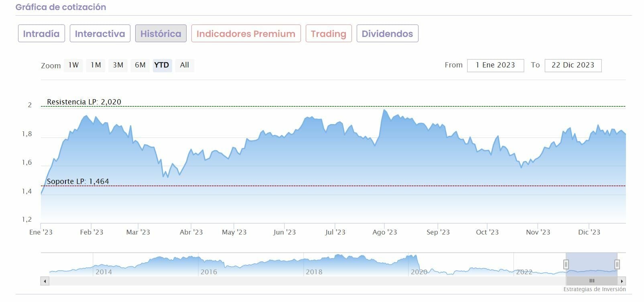Show the Dividendos tab

(x=387, y=34)
